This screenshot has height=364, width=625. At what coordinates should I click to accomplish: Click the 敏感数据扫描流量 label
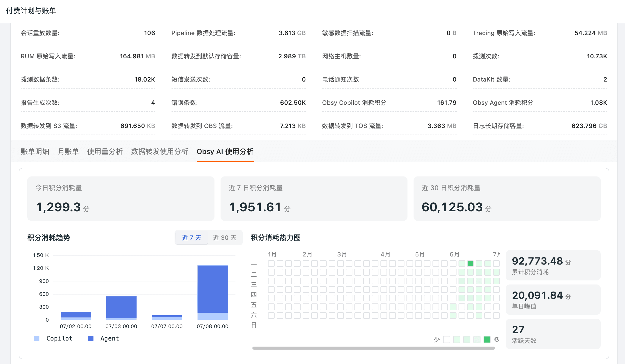[348, 33]
